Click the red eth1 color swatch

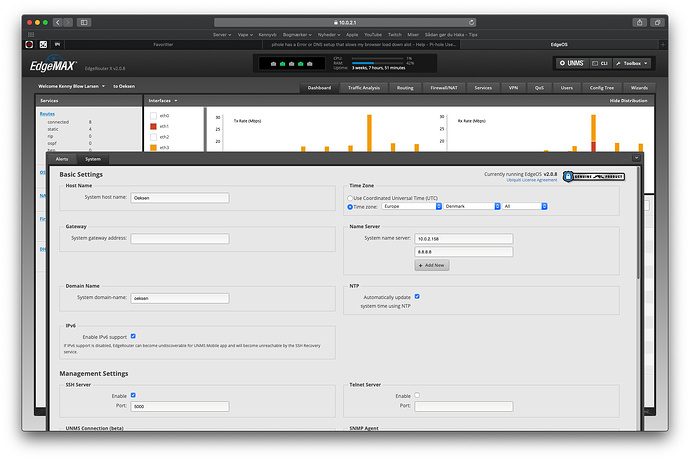click(x=153, y=127)
